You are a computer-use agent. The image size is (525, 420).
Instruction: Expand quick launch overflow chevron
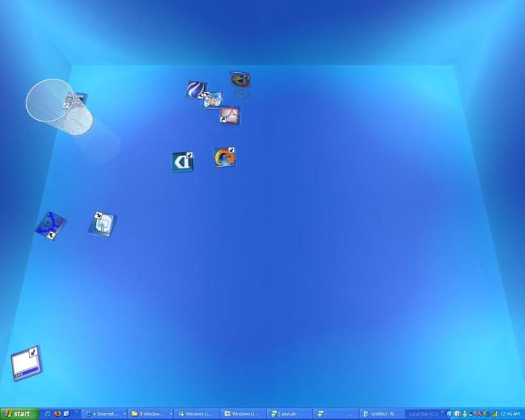(x=76, y=412)
